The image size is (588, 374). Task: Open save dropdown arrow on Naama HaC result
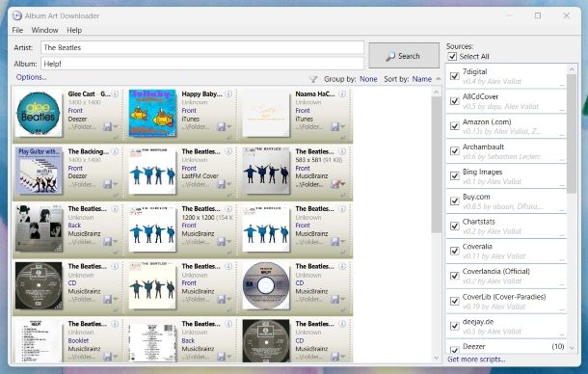click(342, 127)
